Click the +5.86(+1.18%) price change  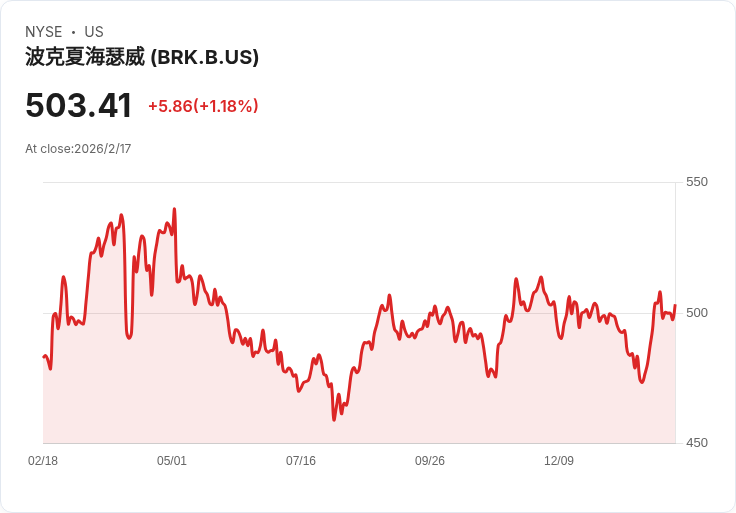pyautogui.click(x=203, y=106)
